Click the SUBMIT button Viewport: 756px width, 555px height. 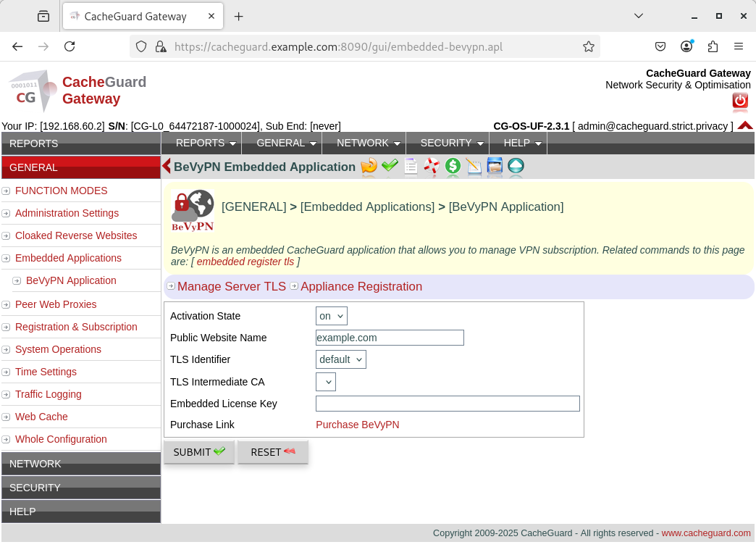(198, 451)
